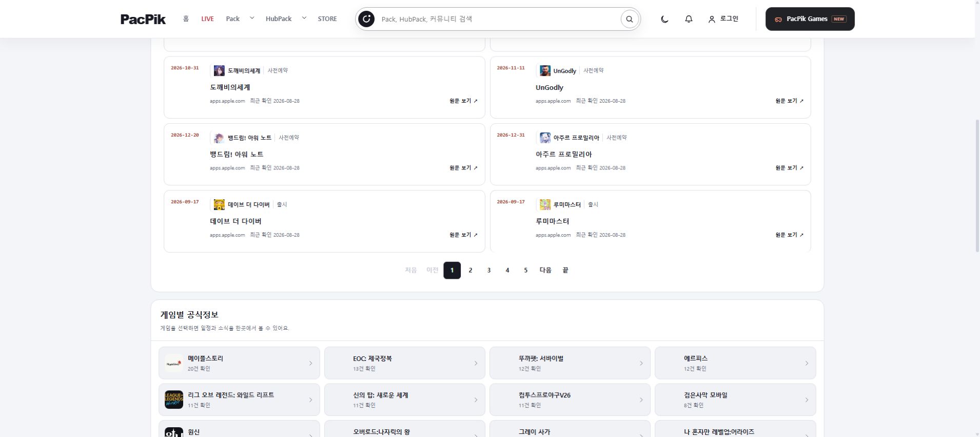Open the STORE menu item

(x=327, y=19)
